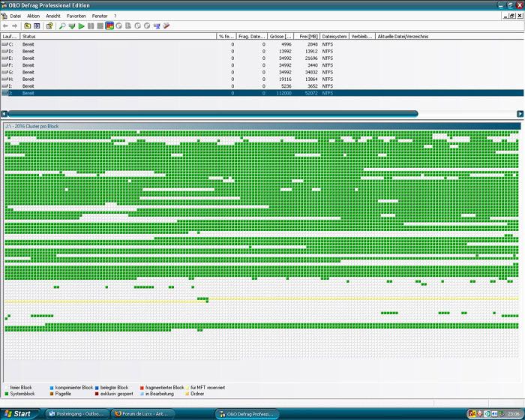Click the 'freier Block' legend label

tap(21, 388)
